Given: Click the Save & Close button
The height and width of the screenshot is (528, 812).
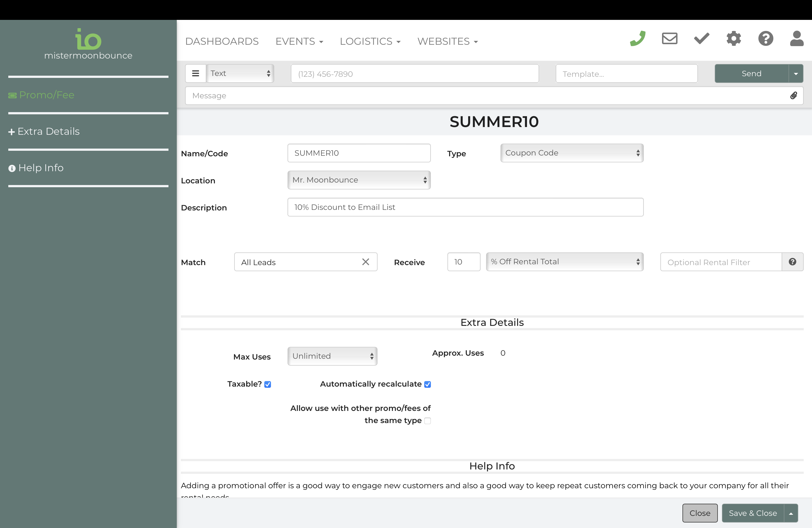Looking at the screenshot, I should [x=753, y=513].
